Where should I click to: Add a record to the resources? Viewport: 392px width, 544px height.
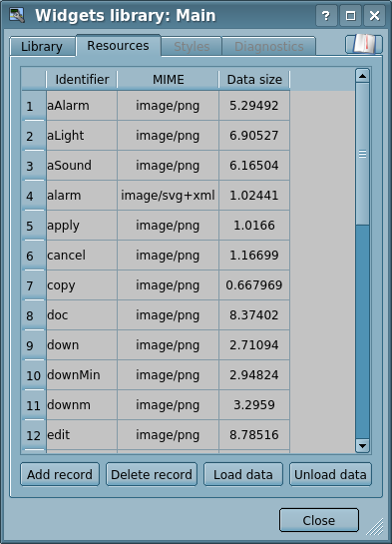pyautogui.click(x=60, y=474)
